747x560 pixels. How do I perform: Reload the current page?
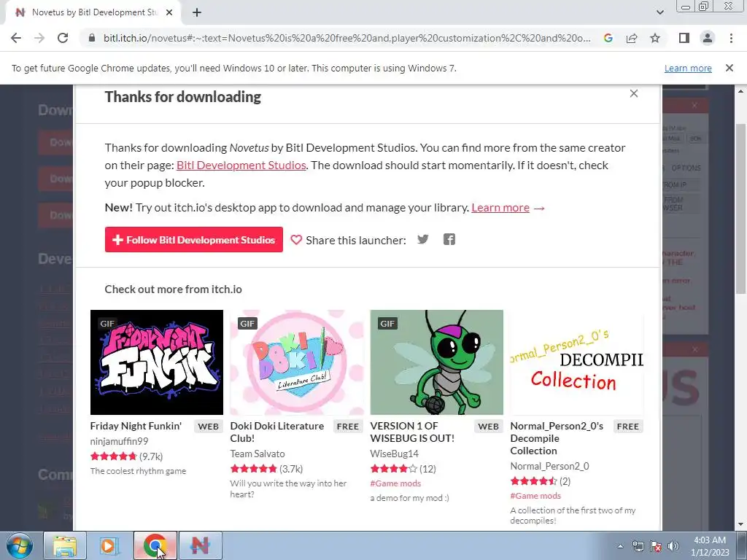click(x=63, y=38)
